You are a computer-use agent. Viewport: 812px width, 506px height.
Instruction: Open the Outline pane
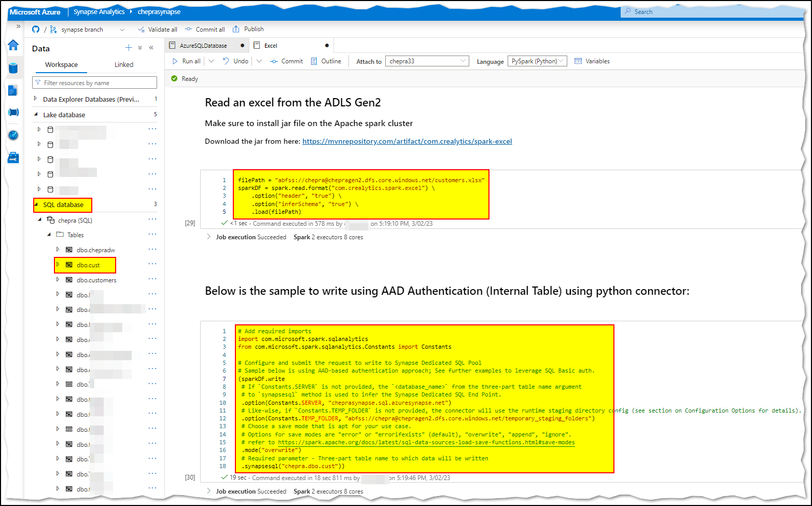(x=326, y=61)
